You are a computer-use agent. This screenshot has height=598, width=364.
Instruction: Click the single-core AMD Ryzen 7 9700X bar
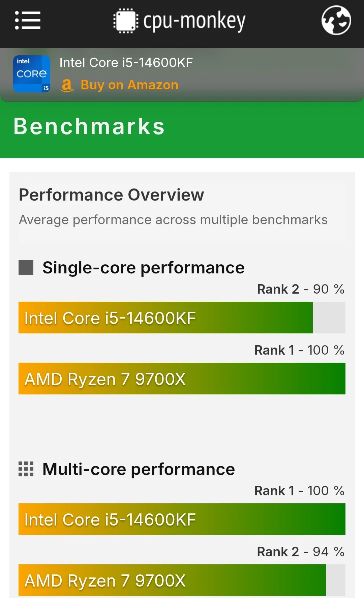point(182,379)
